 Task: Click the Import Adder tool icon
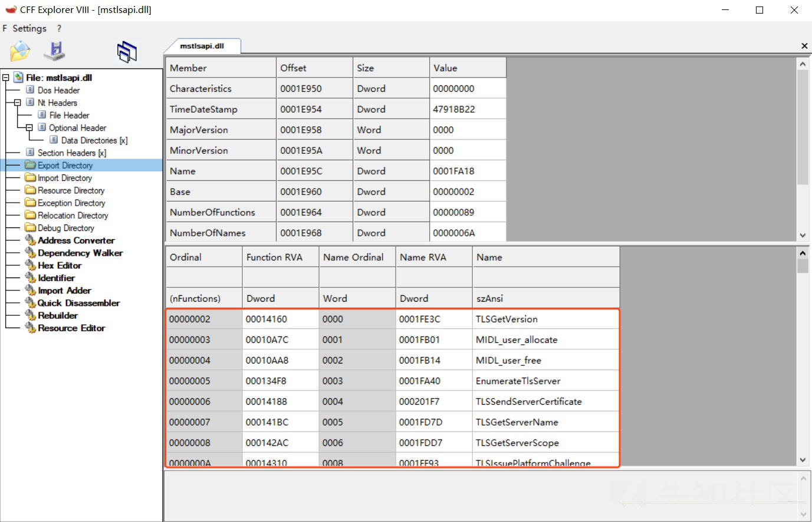click(31, 290)
